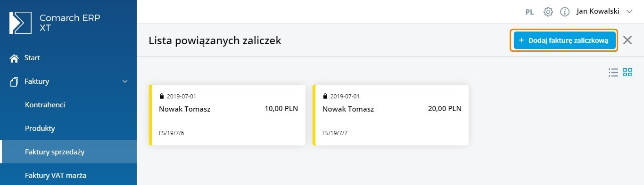Click lock icon on FS/19/7/6 card

coord(161,97)
